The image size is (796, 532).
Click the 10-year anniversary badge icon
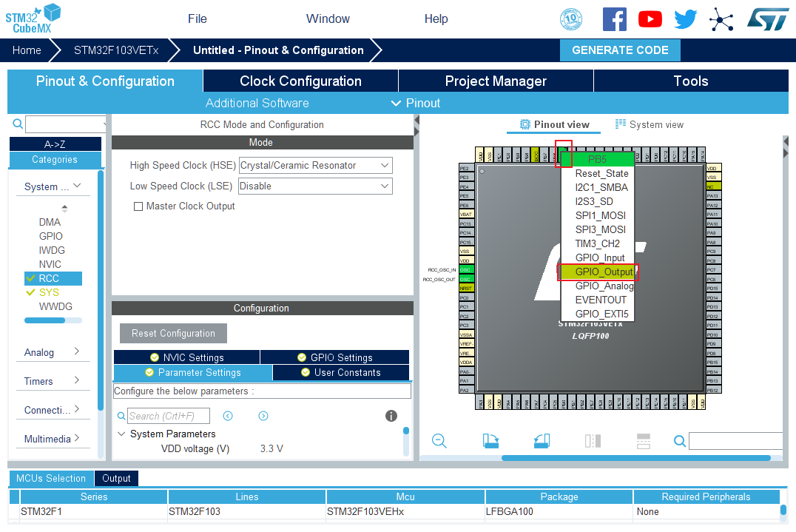pyautogui.click(x=570, y=19)
